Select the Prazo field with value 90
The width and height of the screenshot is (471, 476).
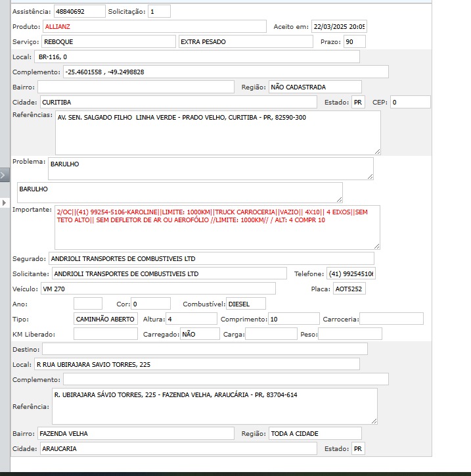coord(354,42)
